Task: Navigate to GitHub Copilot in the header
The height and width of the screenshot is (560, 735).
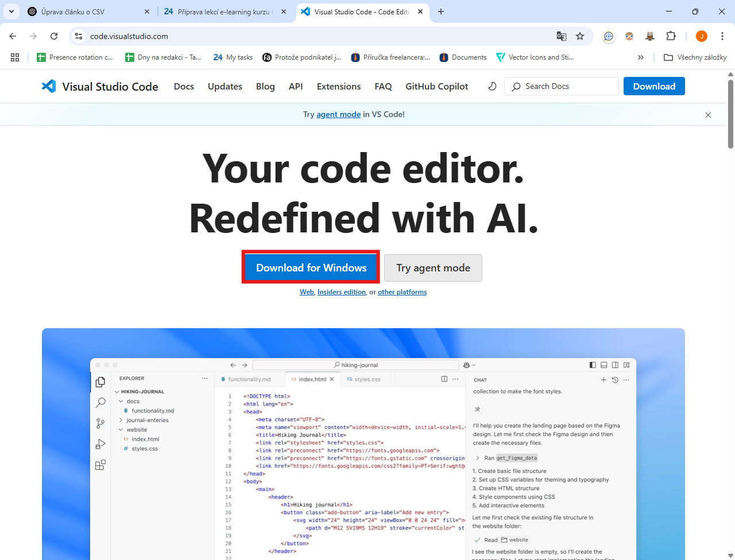Action: point(437,87)
